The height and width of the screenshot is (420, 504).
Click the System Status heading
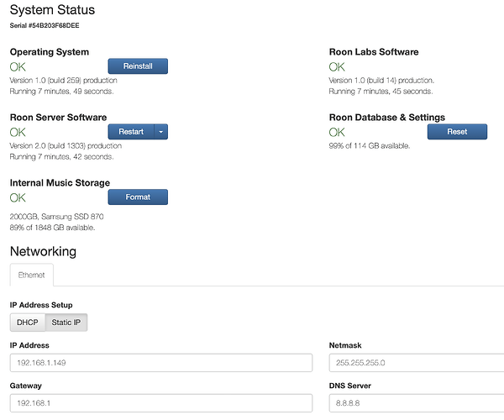[x=52, y=10]
